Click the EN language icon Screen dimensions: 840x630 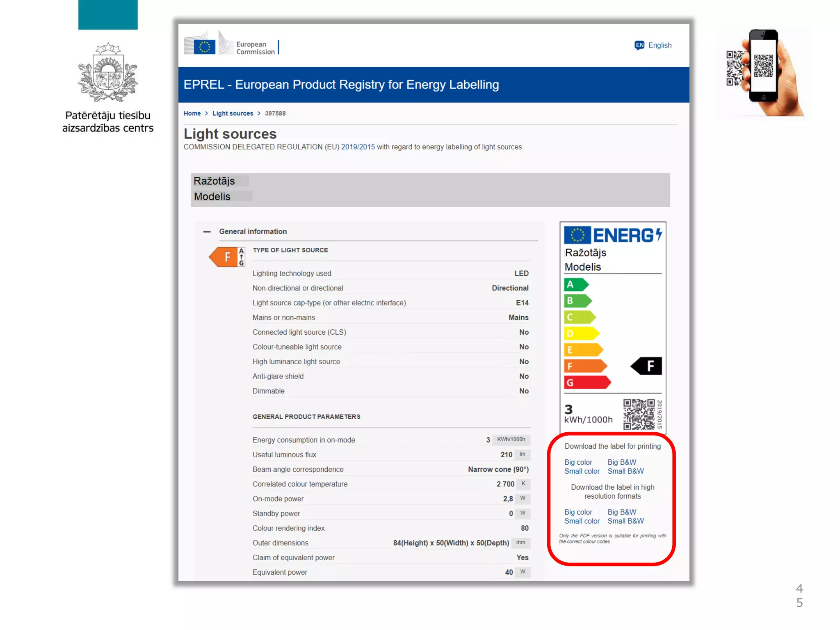tap(639, 45)
